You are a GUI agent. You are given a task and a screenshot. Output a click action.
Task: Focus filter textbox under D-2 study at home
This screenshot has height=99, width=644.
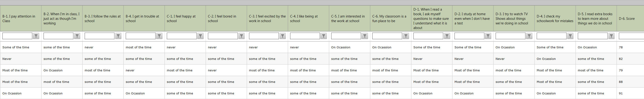(x=469, y=36)
